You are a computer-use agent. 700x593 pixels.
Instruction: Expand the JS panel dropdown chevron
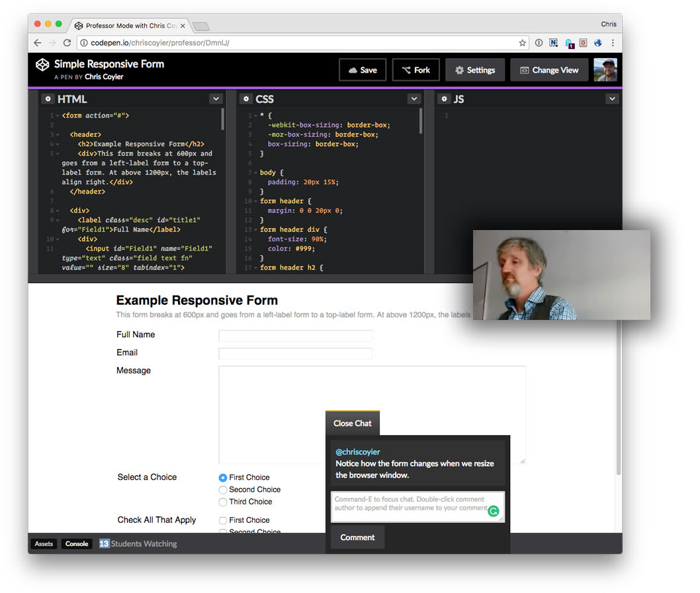612,99
